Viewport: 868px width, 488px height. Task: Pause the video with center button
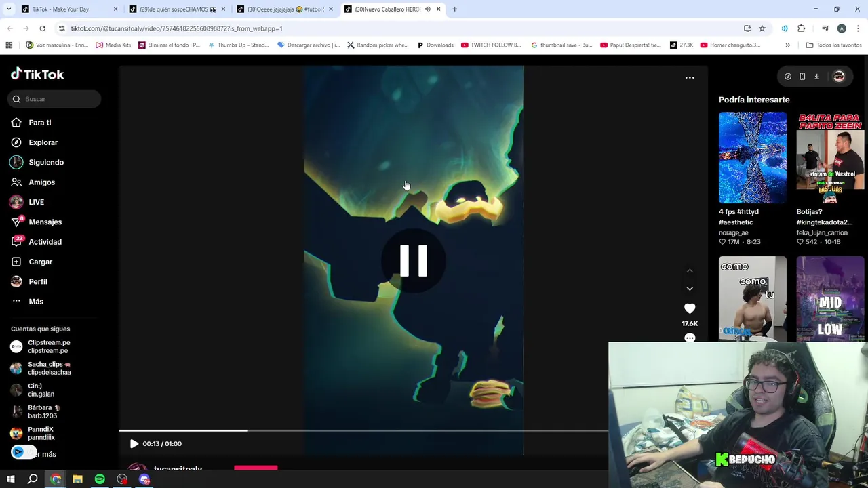pyautogui.click(x=414, y=260)
